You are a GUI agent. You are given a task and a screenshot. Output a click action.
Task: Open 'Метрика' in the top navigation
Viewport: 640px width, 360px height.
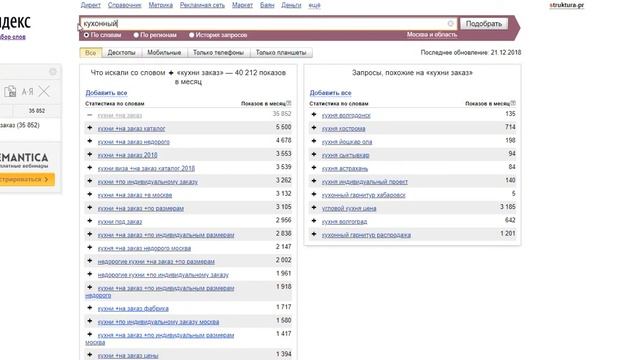coord(160,5)
